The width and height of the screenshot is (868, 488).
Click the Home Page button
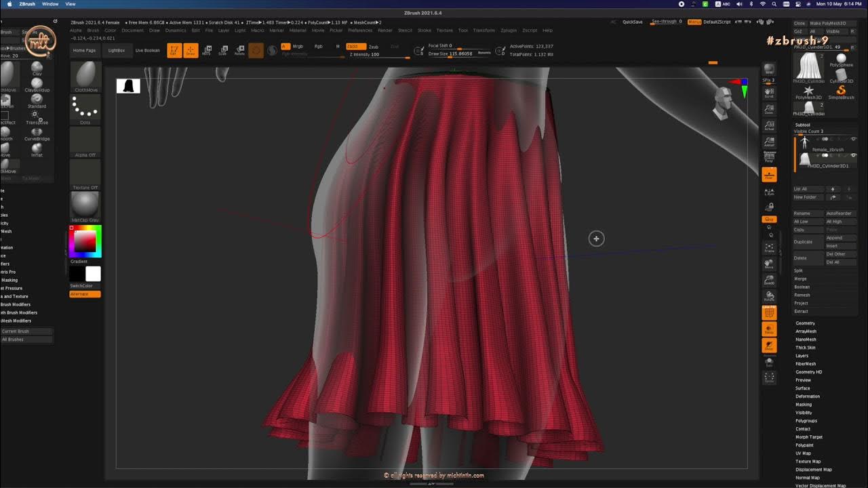click(x=84, y=50)
